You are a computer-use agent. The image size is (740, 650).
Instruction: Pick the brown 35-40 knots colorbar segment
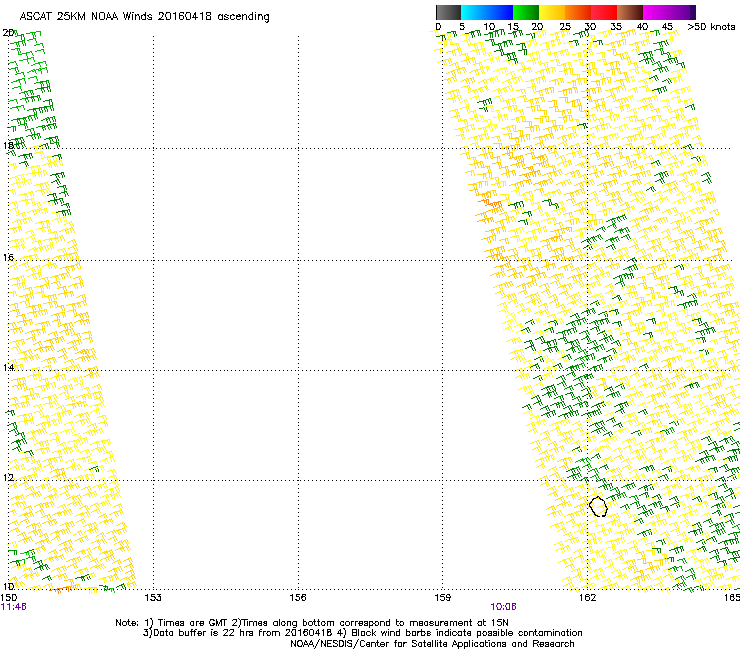630,12
